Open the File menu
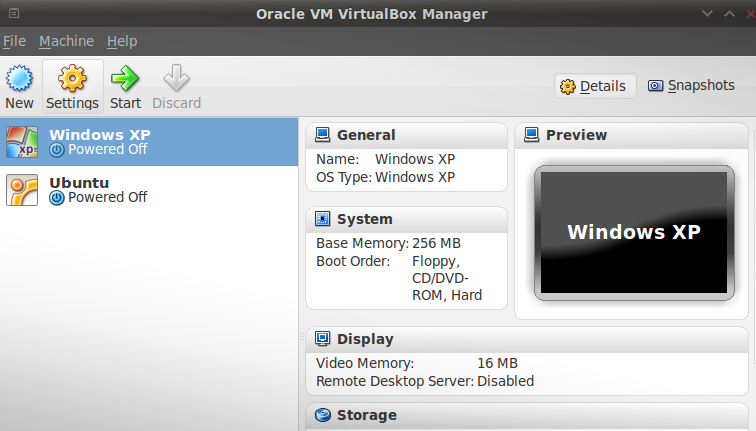Viewport: 756px width, 431px height. [14, 41]
